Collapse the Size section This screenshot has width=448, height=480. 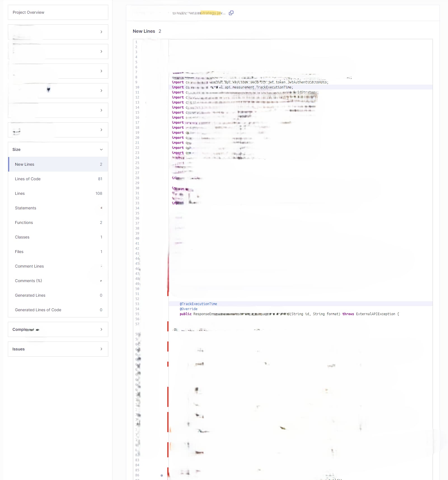(58, 149)
